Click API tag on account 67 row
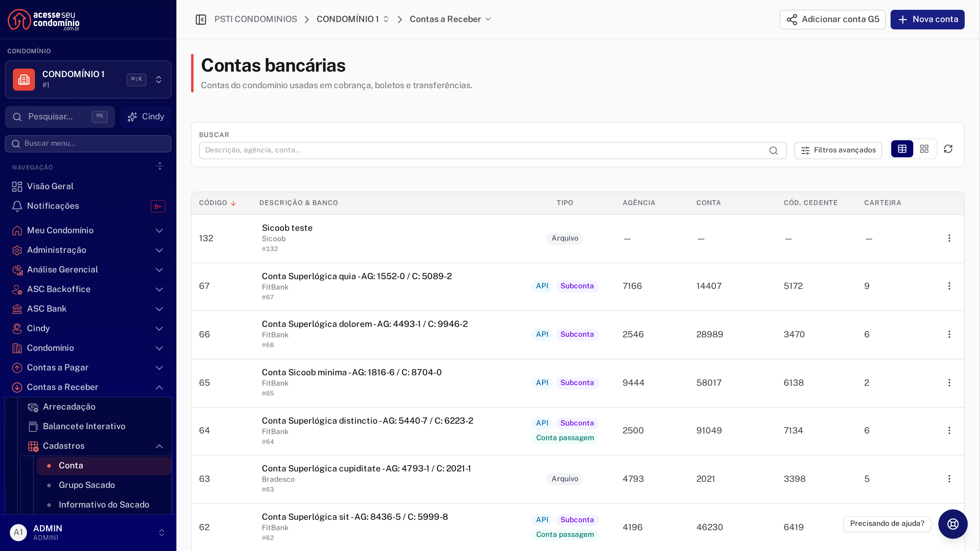Screen dimensions: 980x551 tap(542, 286)
